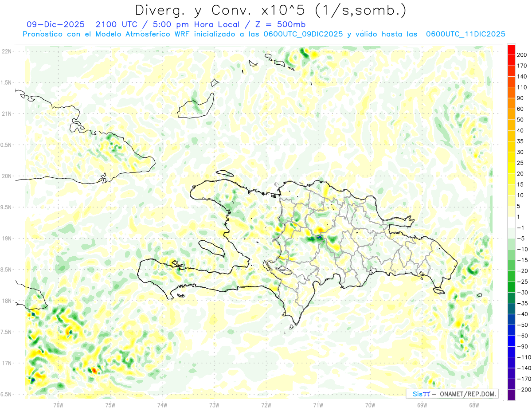Screen dimensions: 532x411
Task: Click the positive legend value '35'
Action: (520, 141)
